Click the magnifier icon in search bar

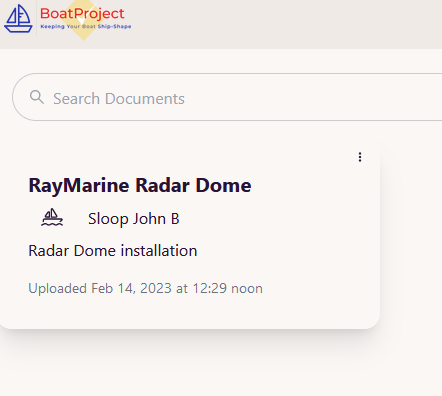(x=37, y=97)
